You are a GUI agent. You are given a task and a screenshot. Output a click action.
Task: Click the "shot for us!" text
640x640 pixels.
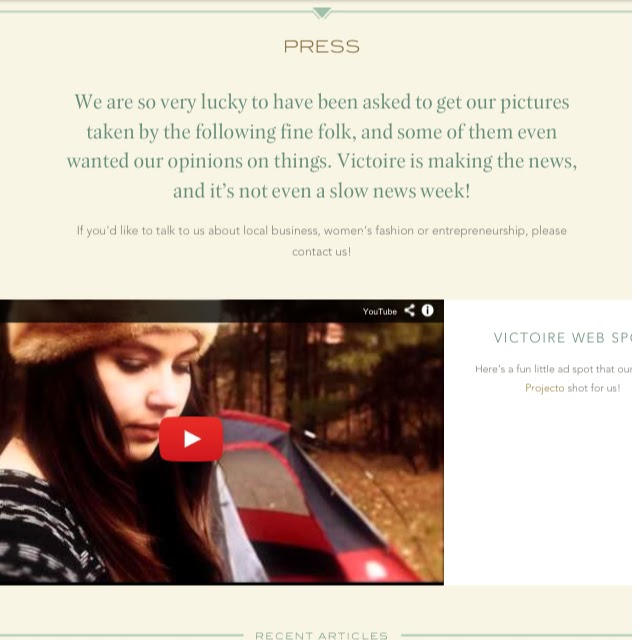pyautogui.click(x=594, y=388)
